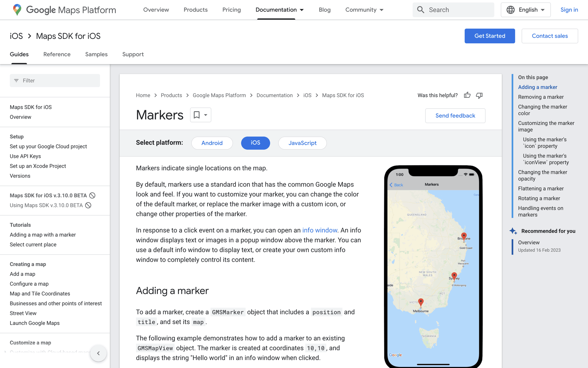Screen dimensions: 588x368
Task: Click the breadcrumb chevron between iOS and Maps SDK
Action: click(317, 95)
